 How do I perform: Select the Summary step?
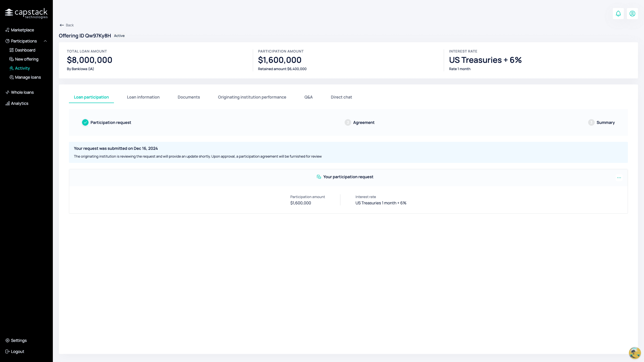point(601,122)
